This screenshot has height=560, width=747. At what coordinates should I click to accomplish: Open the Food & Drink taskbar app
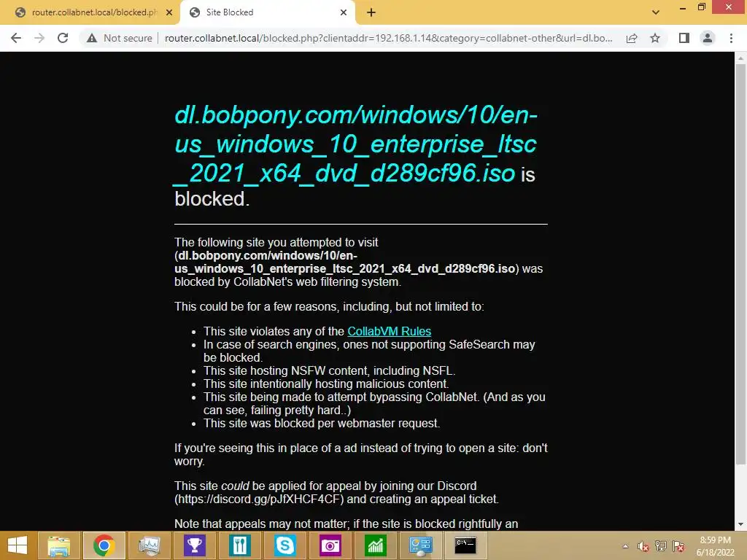(x=239, y=545)
